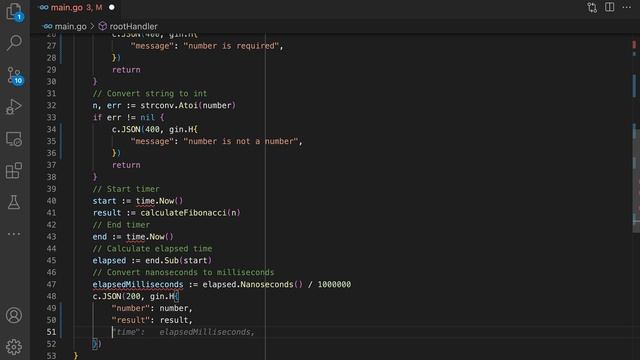Open the Accounts menu
Image resolution: width=640 pixels, height=360 pixels.
pos(14,315)
